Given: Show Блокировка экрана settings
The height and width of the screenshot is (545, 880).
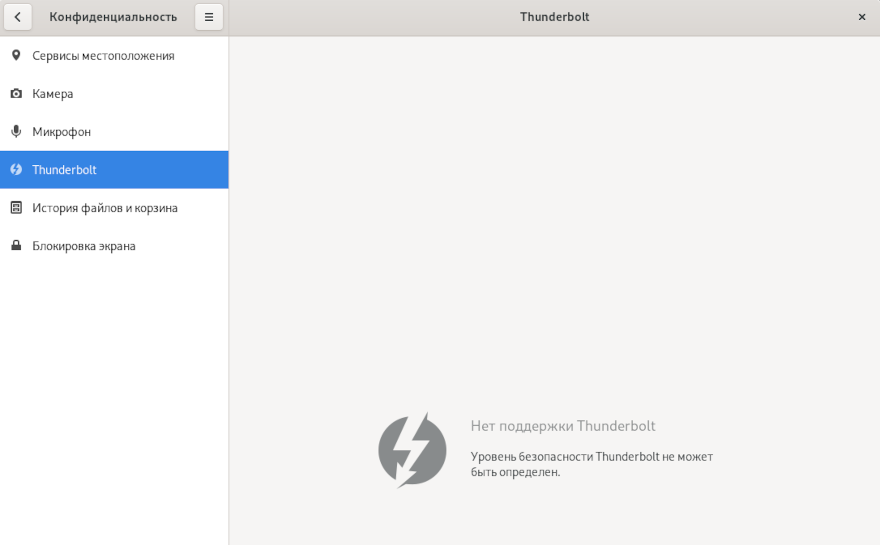Looking at the screenshot, I should 84,246.
